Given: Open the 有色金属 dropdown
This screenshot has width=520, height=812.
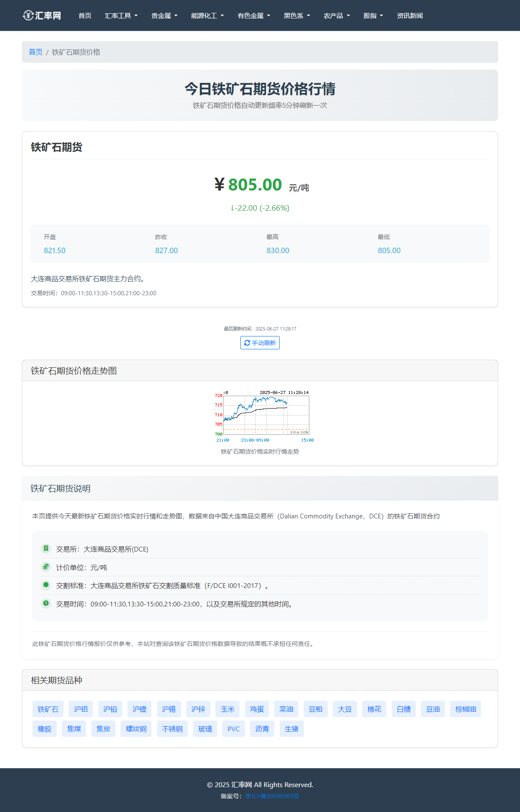Looking at the screenshot, I should pyautogui.click(x=254, y=16).
